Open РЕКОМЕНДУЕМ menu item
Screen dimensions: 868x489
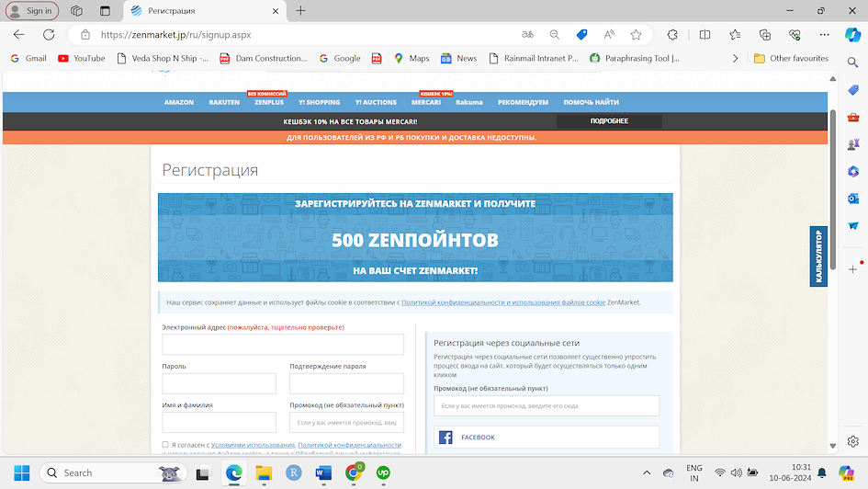point(524,102)
